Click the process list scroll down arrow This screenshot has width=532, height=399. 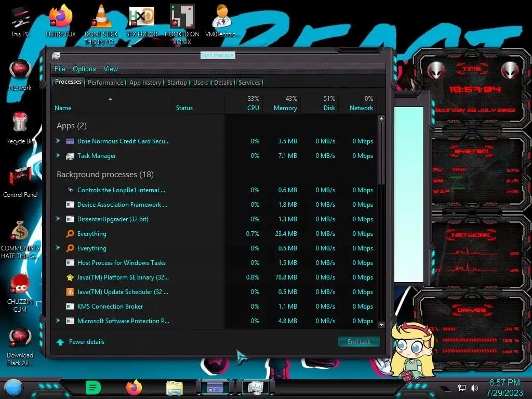[x=381, y=325]
